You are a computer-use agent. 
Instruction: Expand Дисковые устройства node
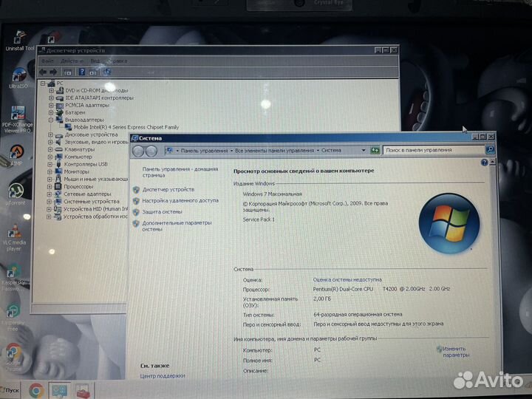pyautogui.click(x=50, y=134)
